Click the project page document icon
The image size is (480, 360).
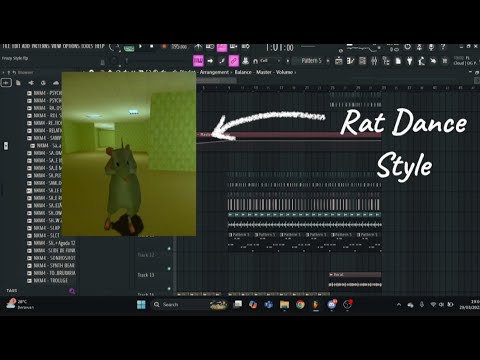click(x=398, y=61)
